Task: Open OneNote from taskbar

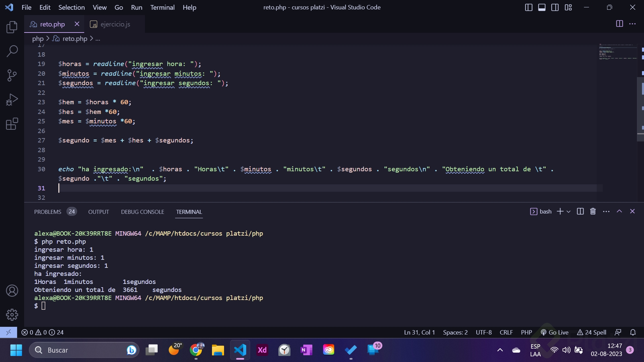Action: click(306, 350)
